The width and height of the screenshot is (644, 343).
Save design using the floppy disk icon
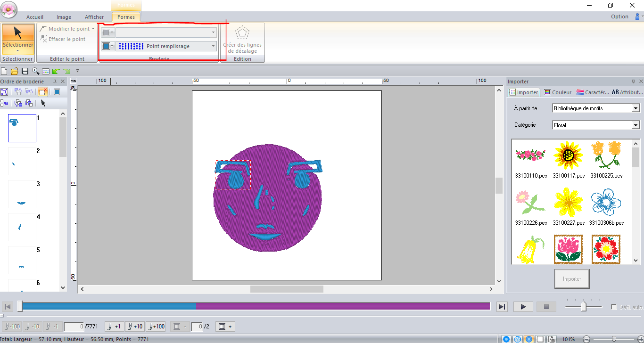click(25, 71)
